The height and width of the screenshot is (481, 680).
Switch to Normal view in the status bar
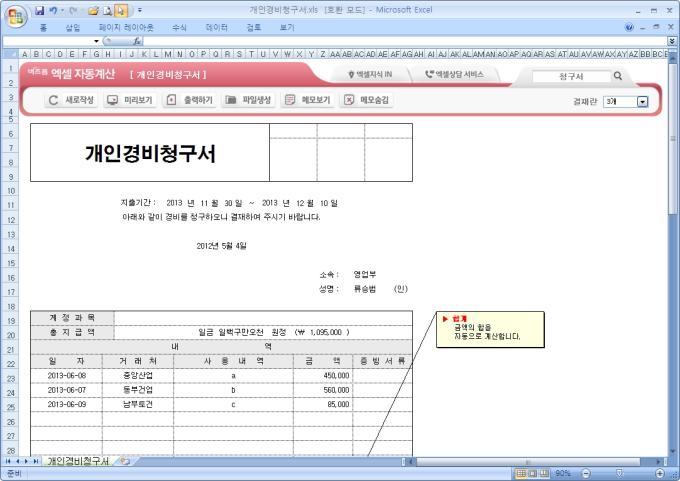tap(521, 473)
